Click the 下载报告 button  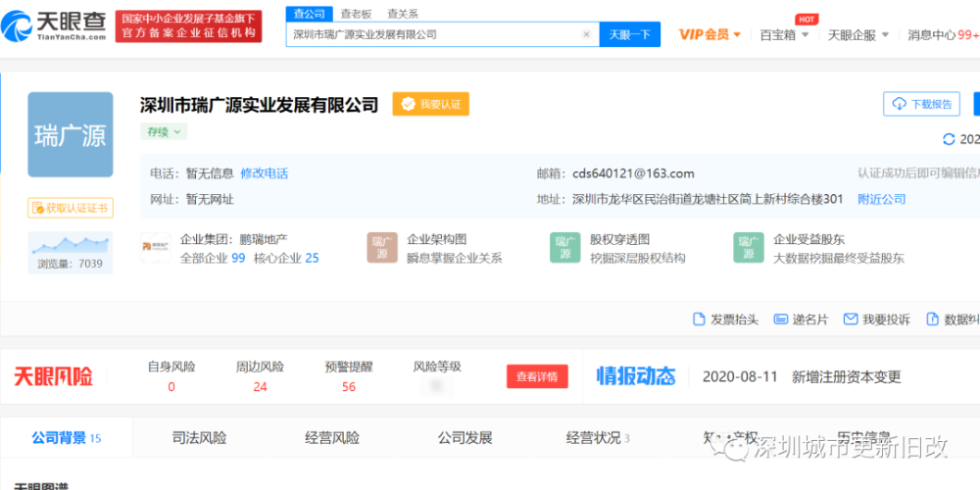pyautogui.click(x=921, y=104)
